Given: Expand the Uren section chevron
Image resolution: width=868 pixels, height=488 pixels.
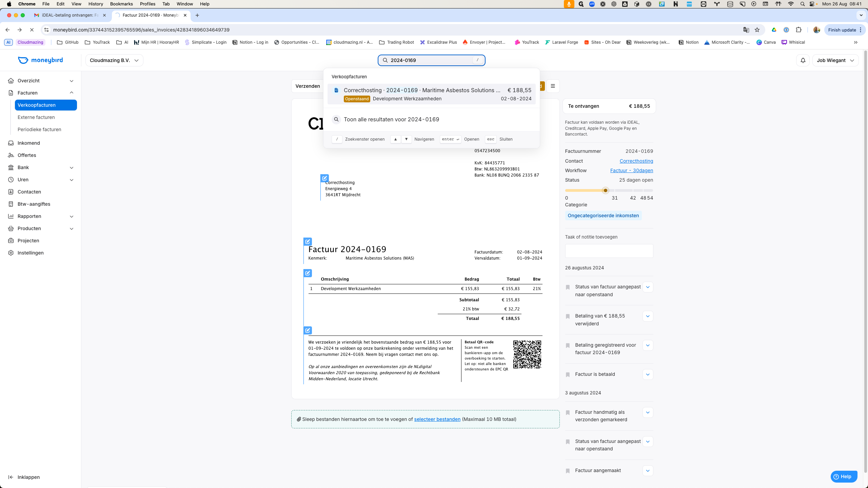Looking at the screenshot, I should click(x=72, y=180).
